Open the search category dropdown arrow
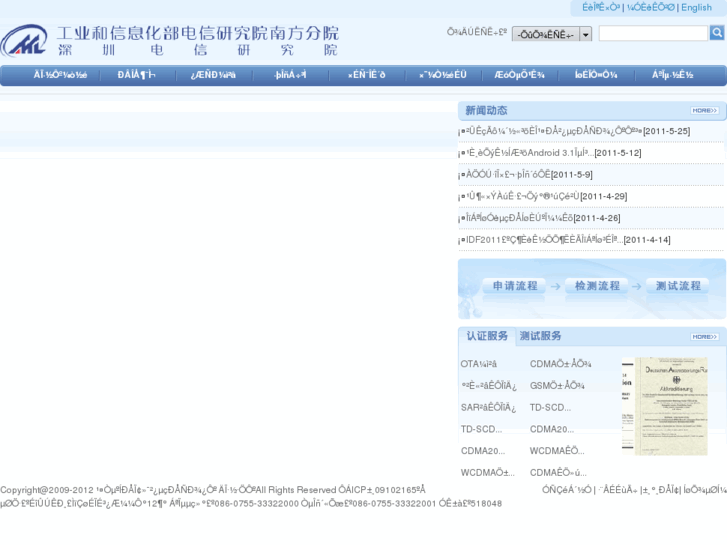 (x=586, y=34)
